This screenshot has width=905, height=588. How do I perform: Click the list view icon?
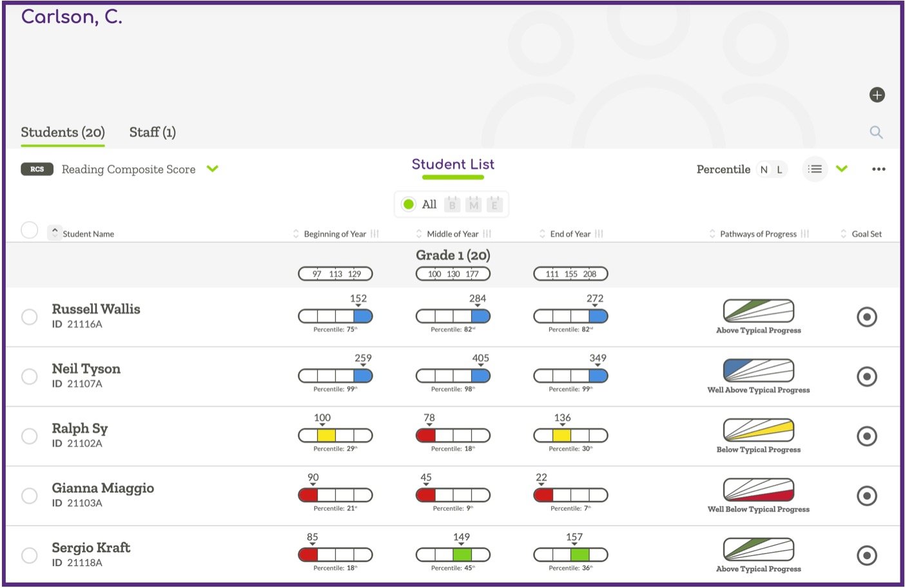coord(815,170)
